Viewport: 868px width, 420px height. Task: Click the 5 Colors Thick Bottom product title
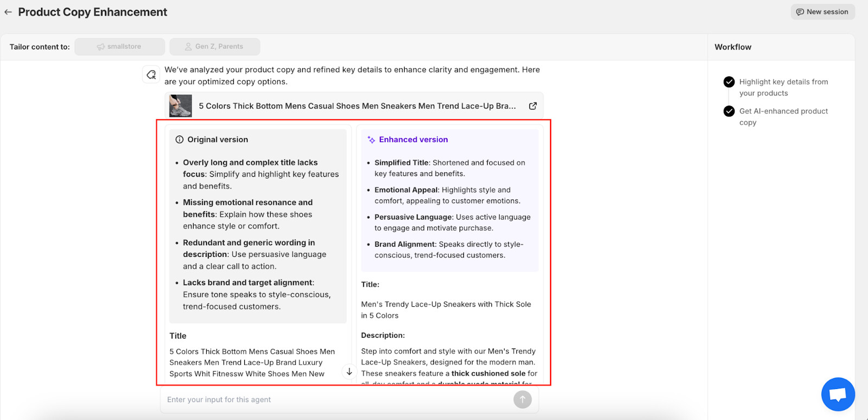pyautogui.click(x=357, y=106)
